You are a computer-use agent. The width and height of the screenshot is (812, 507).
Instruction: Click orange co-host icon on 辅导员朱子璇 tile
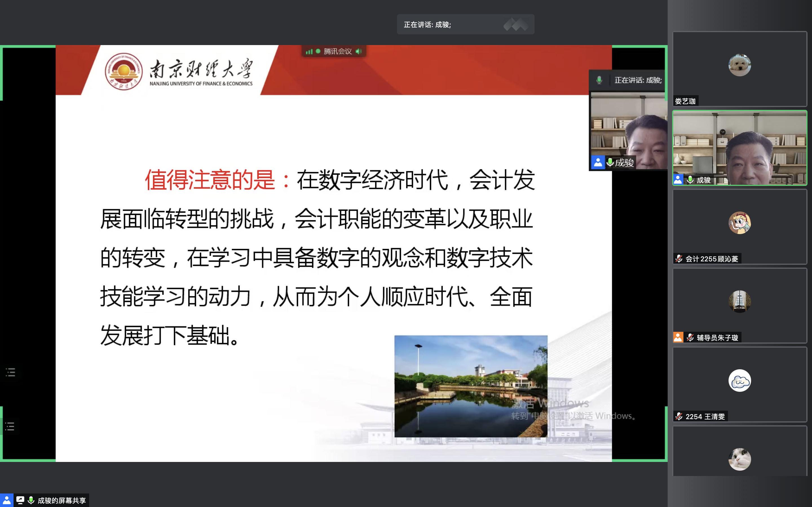(678, 337)
